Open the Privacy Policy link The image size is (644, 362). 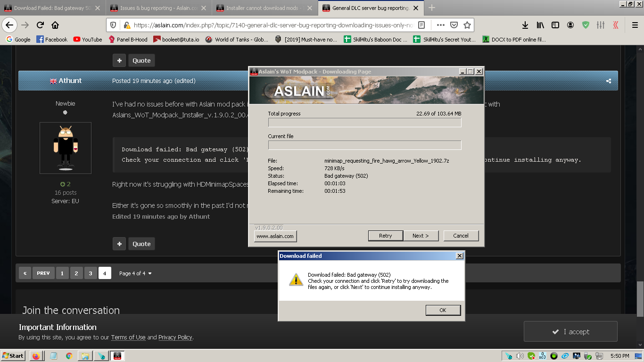coord(175,337)
